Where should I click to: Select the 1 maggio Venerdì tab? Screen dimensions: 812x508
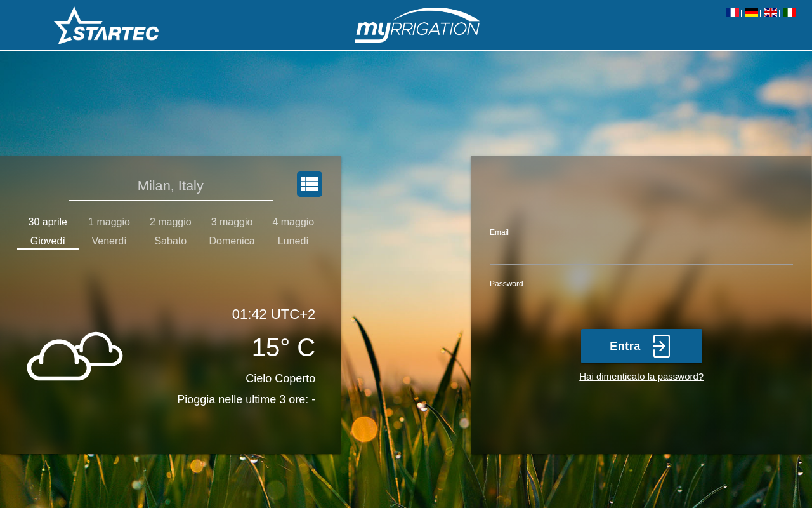[x=109, y=232]
